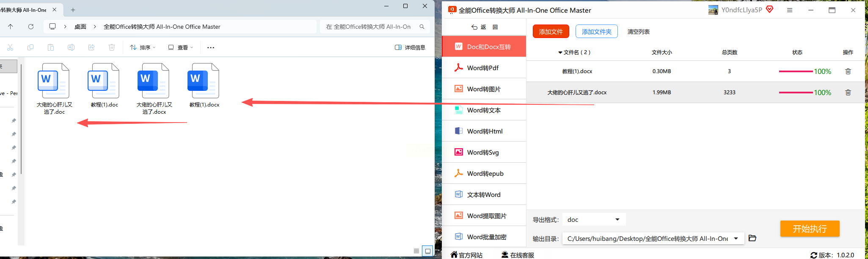Image resolution: width=868 pixels, height=259 pixels.
Task: Click the delete trash icon in Explorer
Action: click(x=112, y=47)
